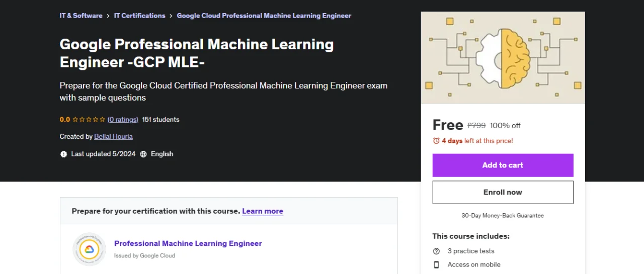
Task: Open Google Cloud Professional Machine Learning Engineer breadcrumb
Action: [x=264, y=16]
